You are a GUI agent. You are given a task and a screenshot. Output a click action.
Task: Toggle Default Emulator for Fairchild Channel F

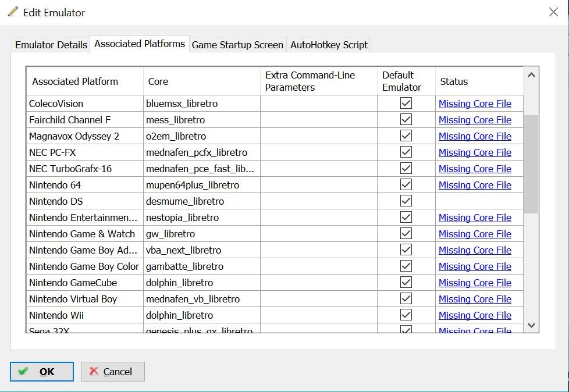pos(406,119)
